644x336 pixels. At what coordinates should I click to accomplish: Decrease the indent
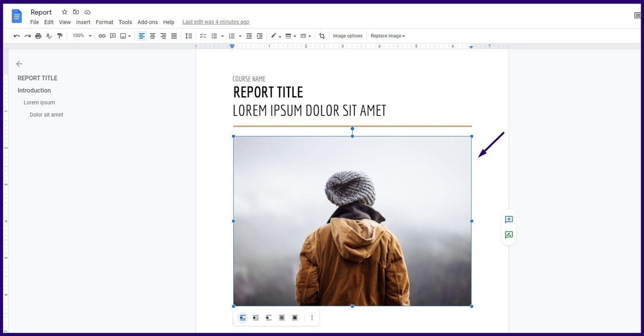[249, 36]
